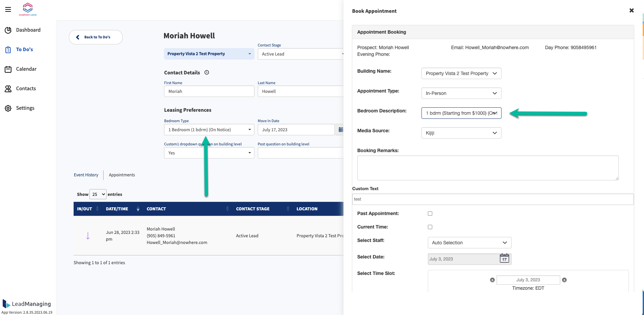Click the Jun 28, 2023 date cell
Image resolution: width=644 pixels, height=315 pixels.
[123, 236]
